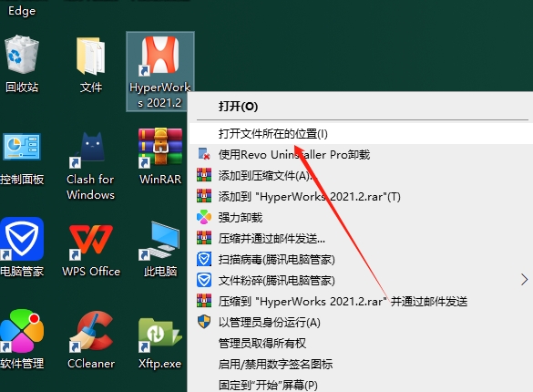Image resolution: width=533 pixels, height=392 pixels.
Task: Select the WPS Office desktop shortcut
Action: (x=91, y=250)
